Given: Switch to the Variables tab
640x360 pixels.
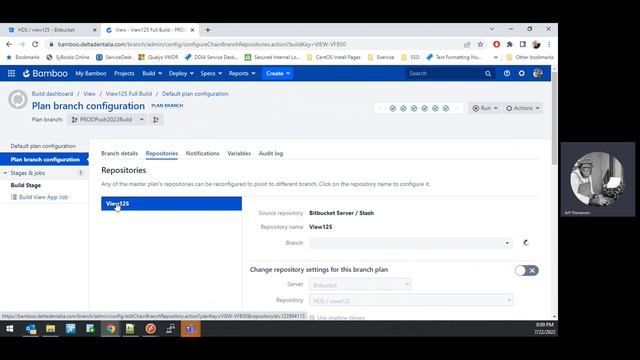Looking at the screenshot, I should (239, 153).
